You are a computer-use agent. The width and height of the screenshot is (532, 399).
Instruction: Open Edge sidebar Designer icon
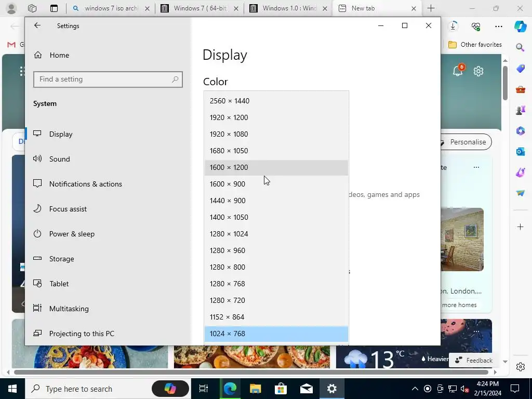click(x=520, y=172)
